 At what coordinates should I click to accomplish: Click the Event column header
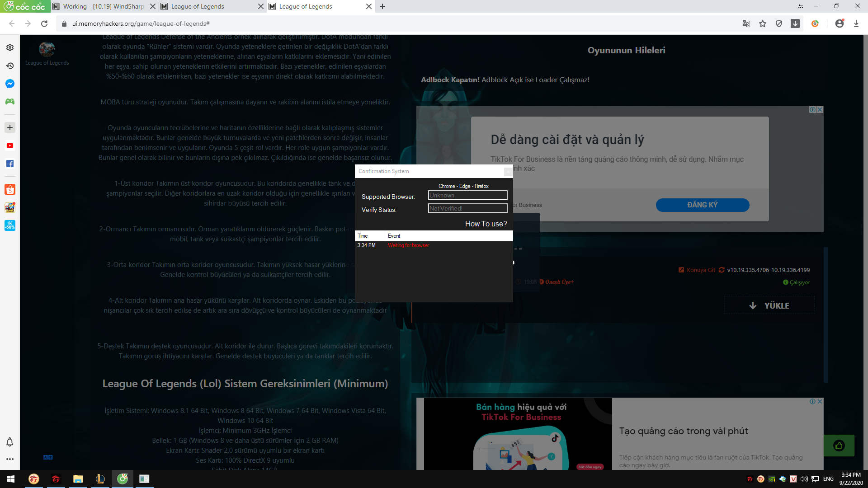coord(449,236)
